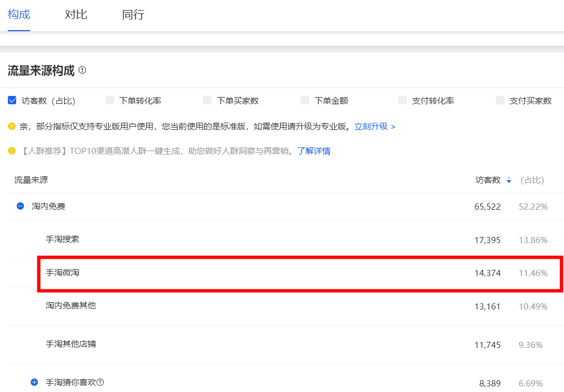Screen dimensions: 564x392
Task: Click the visitor count 8,389
Action: pos(490,384)
